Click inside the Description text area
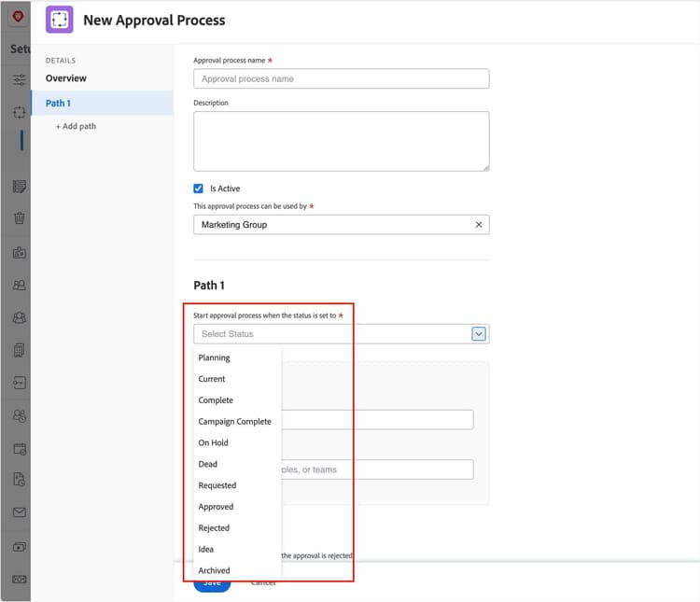This screenshot has width=700, height=602. point(341,141)
